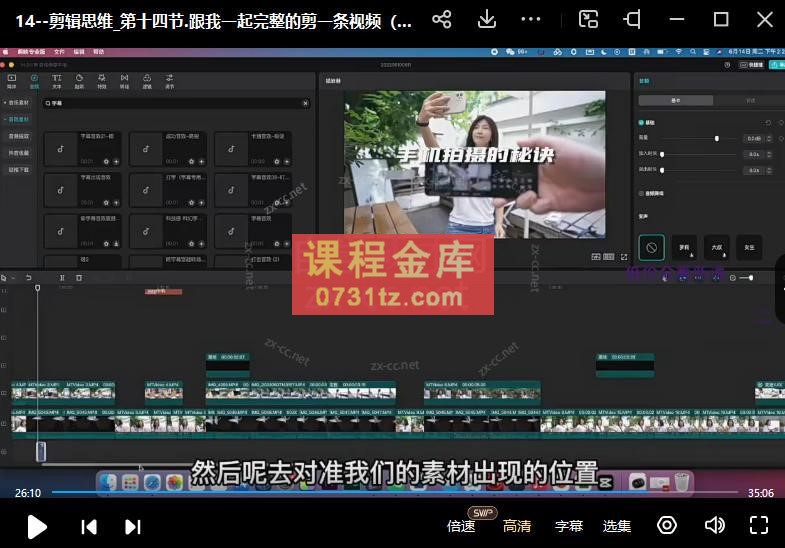The width and height of the screenshot is (785, 548).
Task: Share this video via the share icon
Action: tap(442, 20)
